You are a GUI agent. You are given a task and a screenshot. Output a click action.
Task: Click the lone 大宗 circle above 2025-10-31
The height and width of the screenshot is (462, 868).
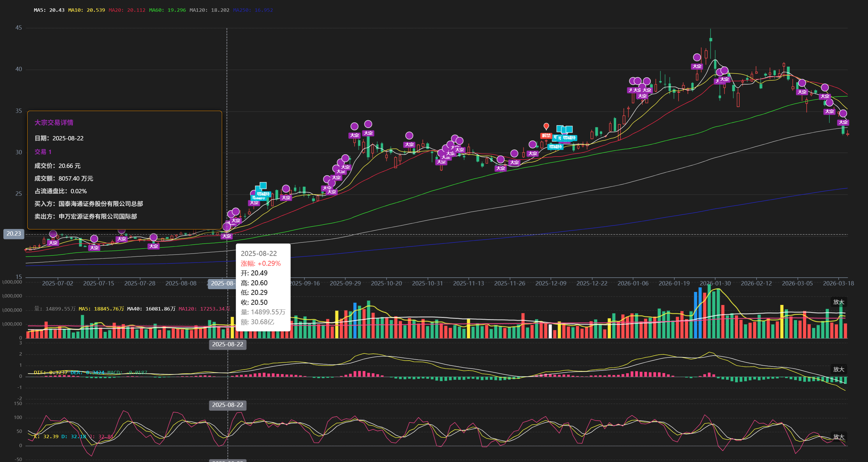click(409, 135)
